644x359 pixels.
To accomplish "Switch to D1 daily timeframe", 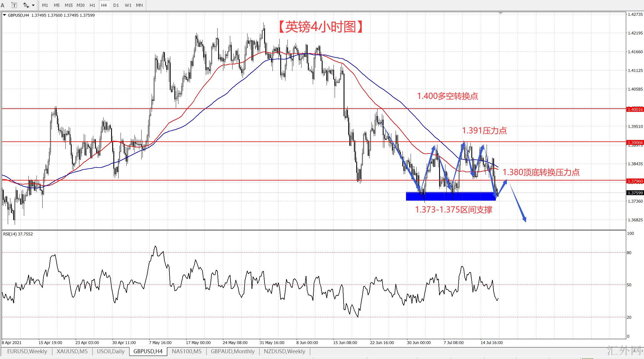I will click(x=116, y=5).
